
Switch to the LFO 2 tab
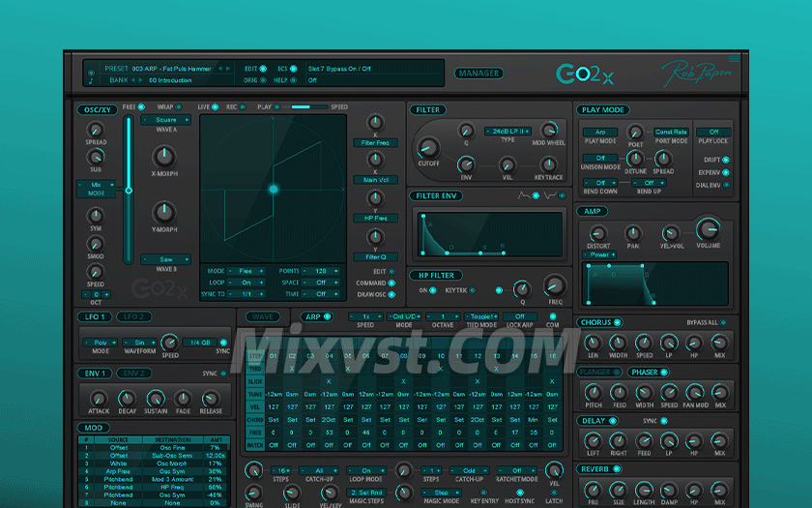click(x=133, y=316)
